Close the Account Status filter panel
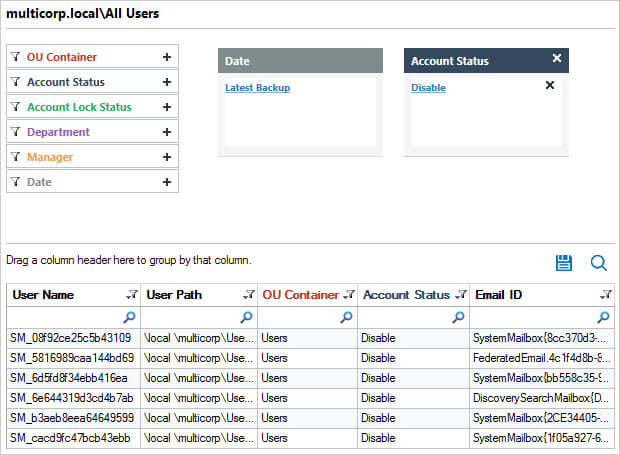Screen dimensions: 620x455 [x=557, y=59]
